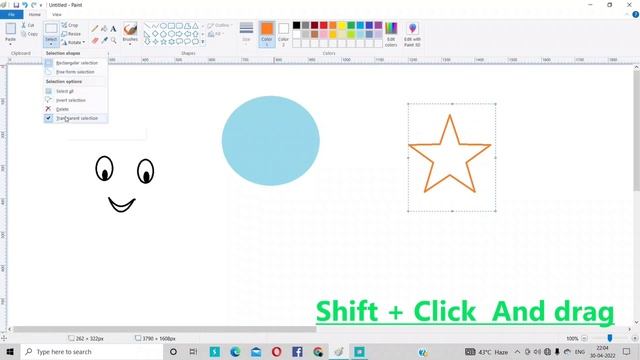
Task: Click the blue circle on canvas
Action: (x=271, y=141)
